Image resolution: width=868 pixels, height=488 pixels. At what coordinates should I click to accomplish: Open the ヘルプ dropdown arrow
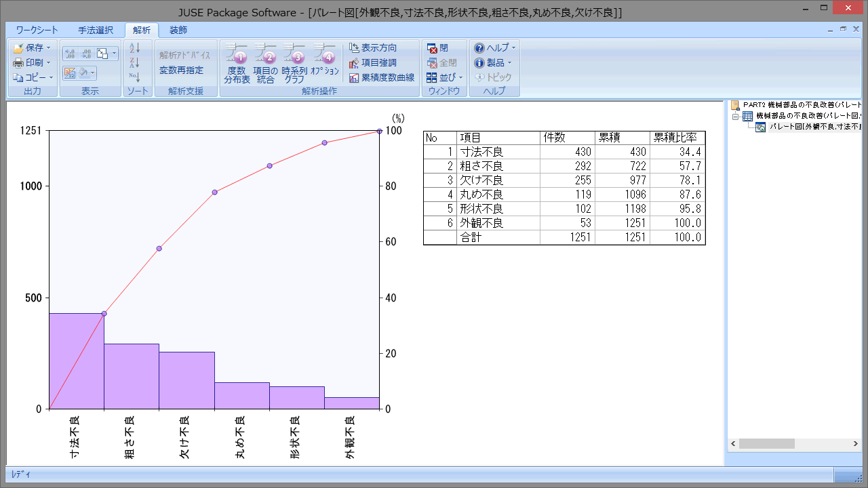[513, 48]
